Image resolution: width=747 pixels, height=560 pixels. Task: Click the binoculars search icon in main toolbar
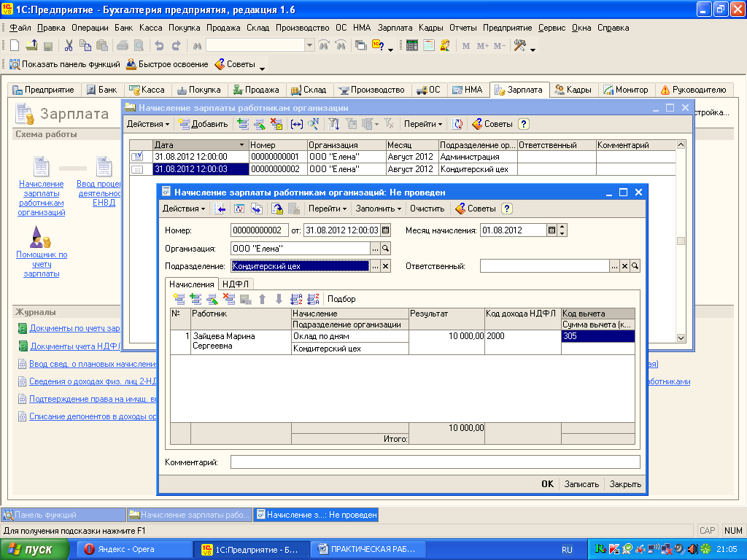(x=197, y=46)
